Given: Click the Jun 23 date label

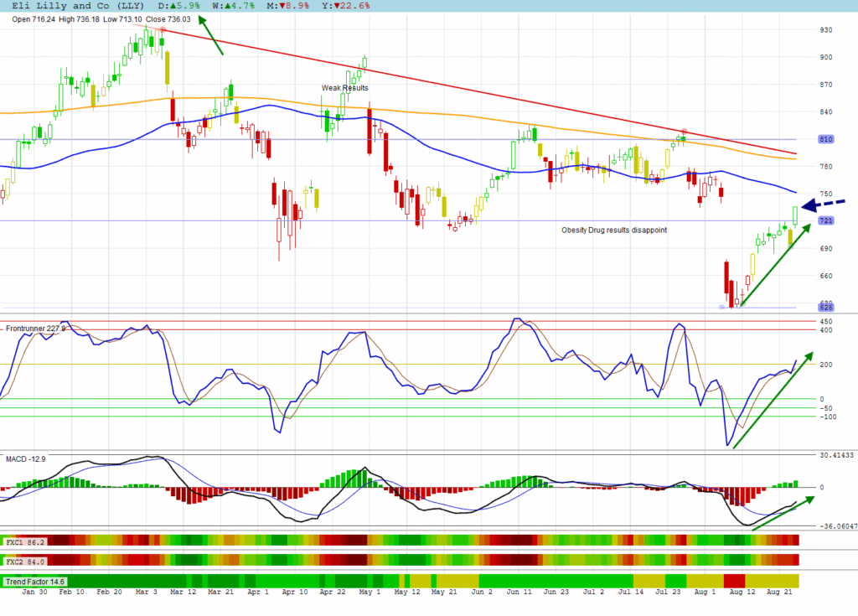Looking at the screenshot, I should (556, 592).
